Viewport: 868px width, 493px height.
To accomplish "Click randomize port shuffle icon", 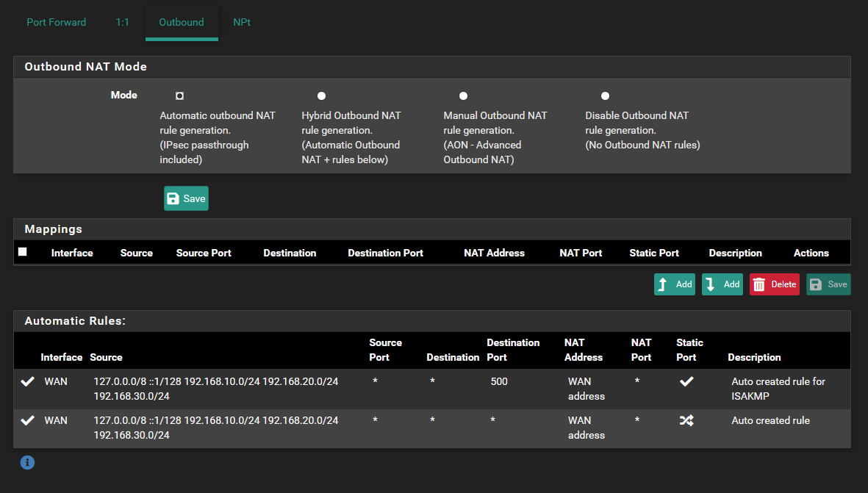I will click(686, 420).
